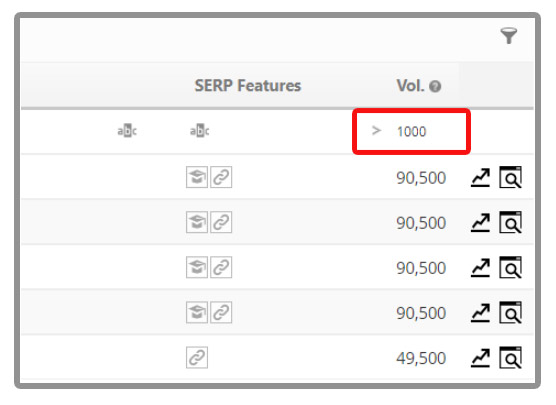Open trend chart for the 49,500 row

click(x=480, y=358)
